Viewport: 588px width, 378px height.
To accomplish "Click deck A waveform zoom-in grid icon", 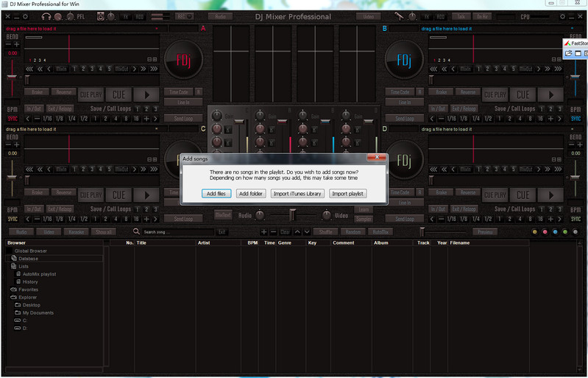I will (x=155, y=59).
